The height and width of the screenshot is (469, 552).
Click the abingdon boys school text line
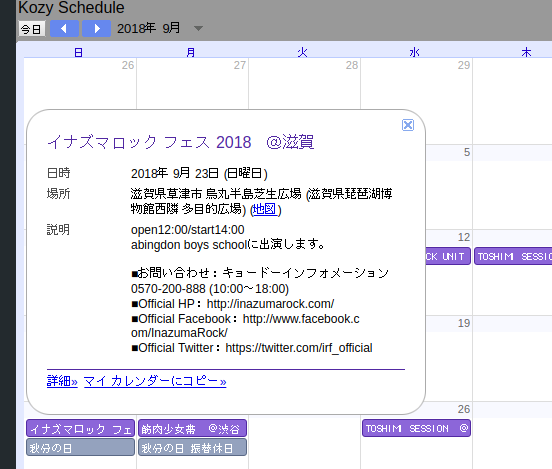click(x=227, y=244)
